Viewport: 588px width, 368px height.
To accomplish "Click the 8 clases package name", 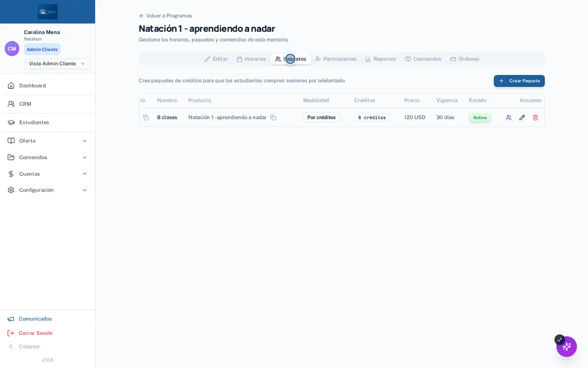I will tap(167, 118).
